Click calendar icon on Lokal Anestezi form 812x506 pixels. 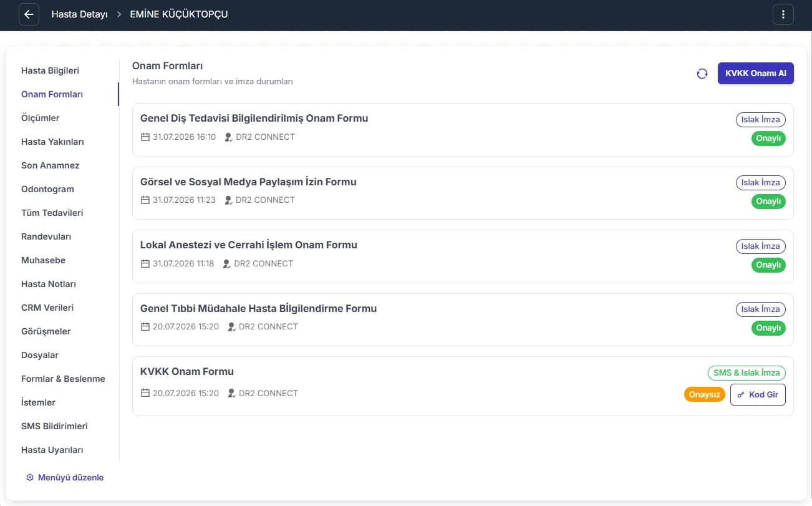(x=145, y=263)
